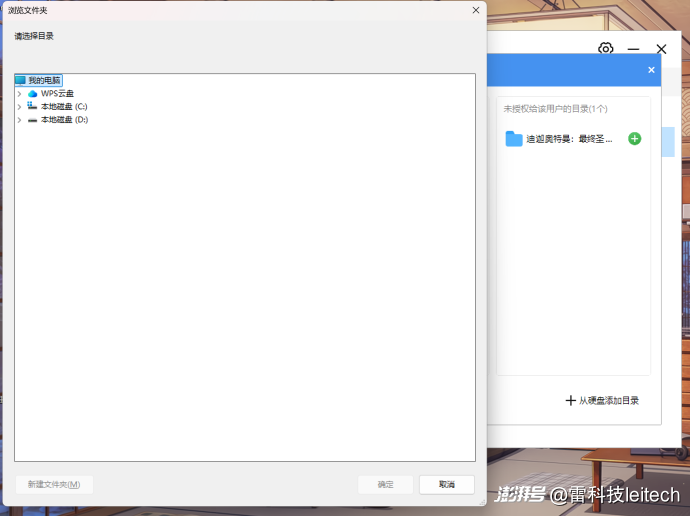Close the background application window
This screenshot has height=516, width=690.
[x=661, y=49]
